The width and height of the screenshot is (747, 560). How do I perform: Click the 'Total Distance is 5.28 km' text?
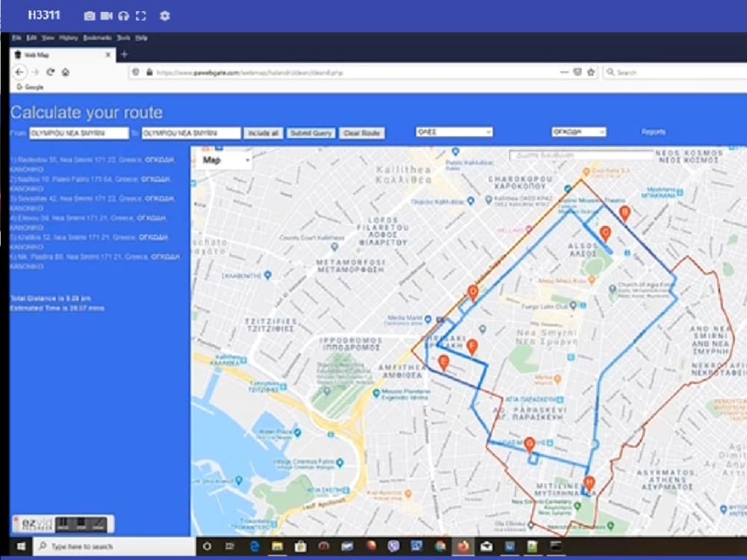click(x=51, y=299)
